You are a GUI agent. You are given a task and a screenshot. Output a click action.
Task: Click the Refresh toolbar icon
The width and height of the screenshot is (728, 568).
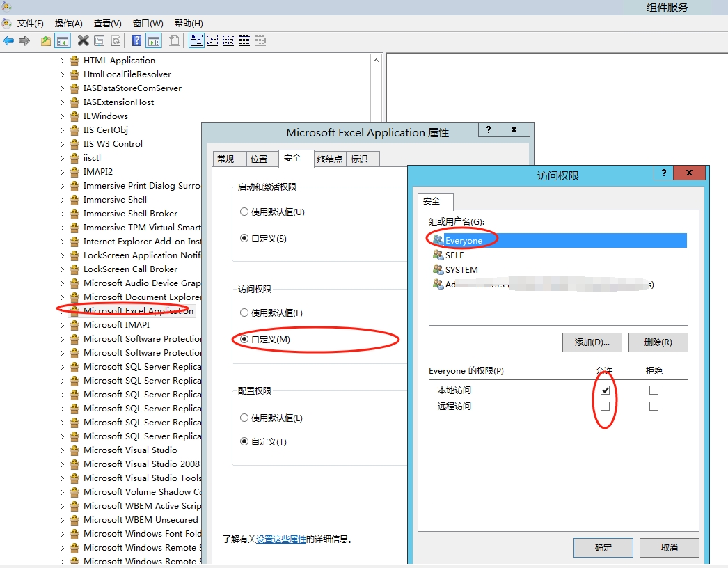tap(116, 41)
